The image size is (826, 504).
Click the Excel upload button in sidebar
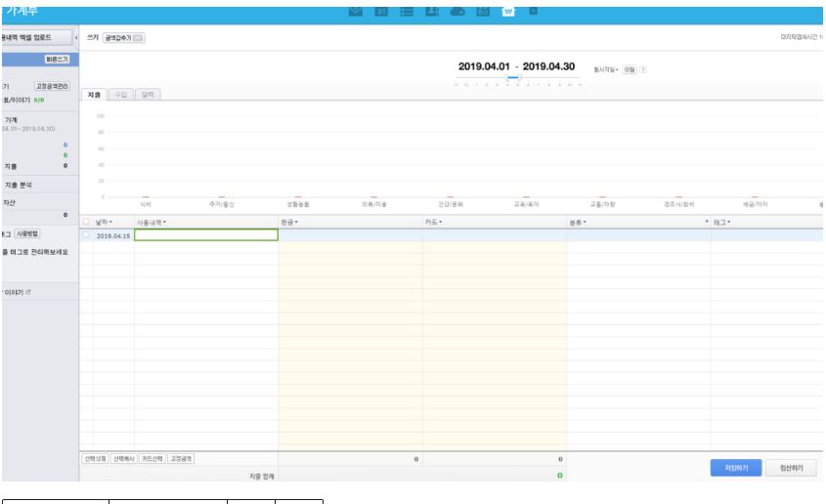(x=36, y=37)
